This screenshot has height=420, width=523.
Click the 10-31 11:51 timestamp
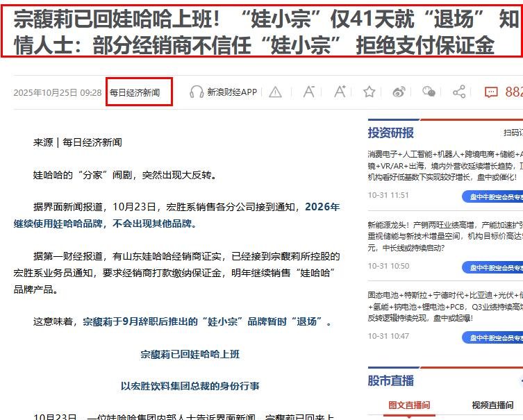point(388,195)
